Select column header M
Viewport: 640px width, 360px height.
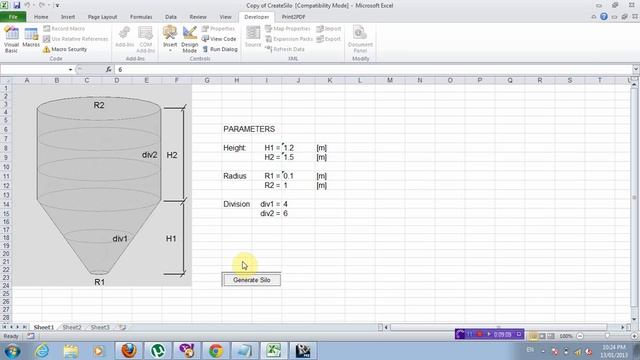(390, 80)
